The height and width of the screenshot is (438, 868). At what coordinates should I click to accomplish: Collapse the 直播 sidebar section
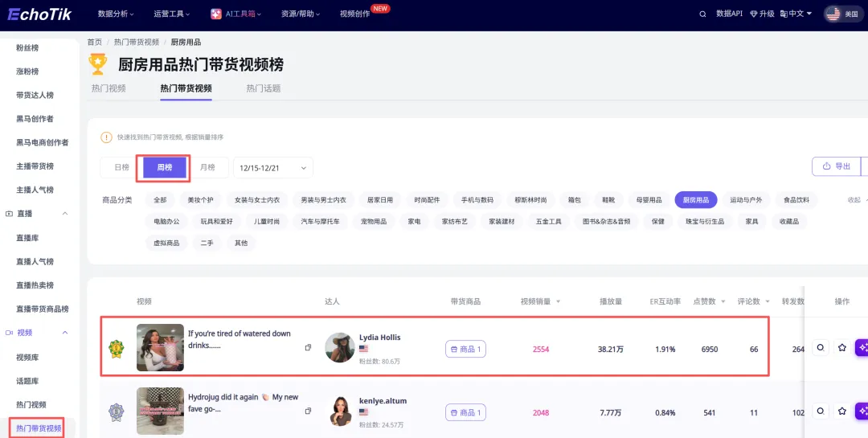tap(65, 214)
